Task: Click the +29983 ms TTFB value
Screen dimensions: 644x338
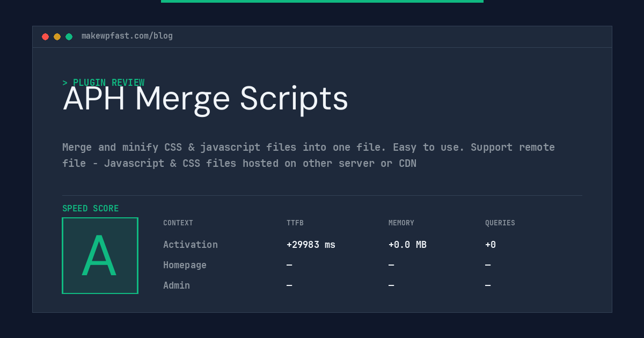Action: 311,245
